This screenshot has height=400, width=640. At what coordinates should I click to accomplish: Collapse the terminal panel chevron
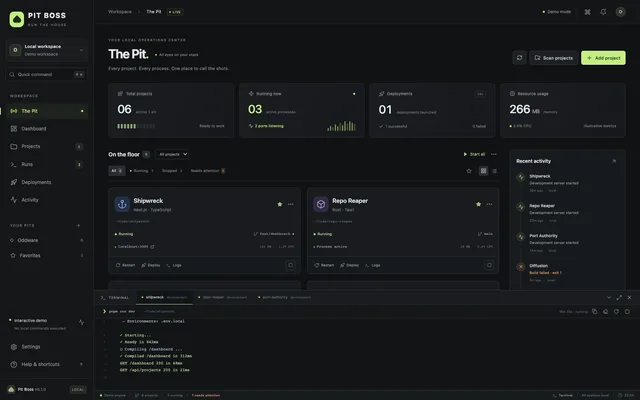coord(609,298)
